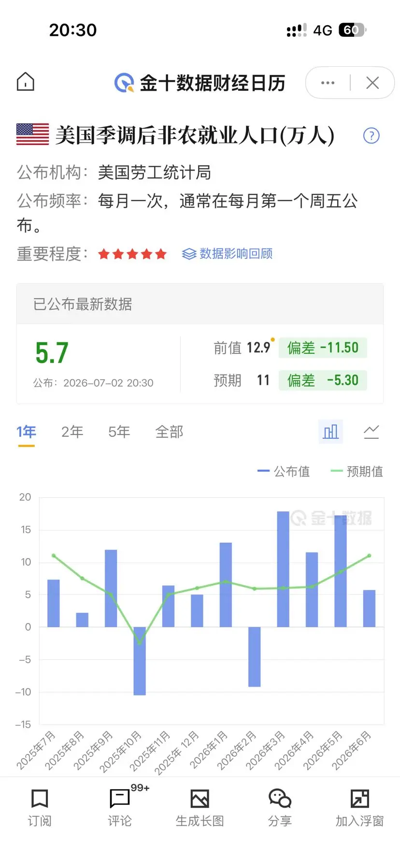Toggle 预期值 legend series
This screenshot has height=868, width=400.
357,471
